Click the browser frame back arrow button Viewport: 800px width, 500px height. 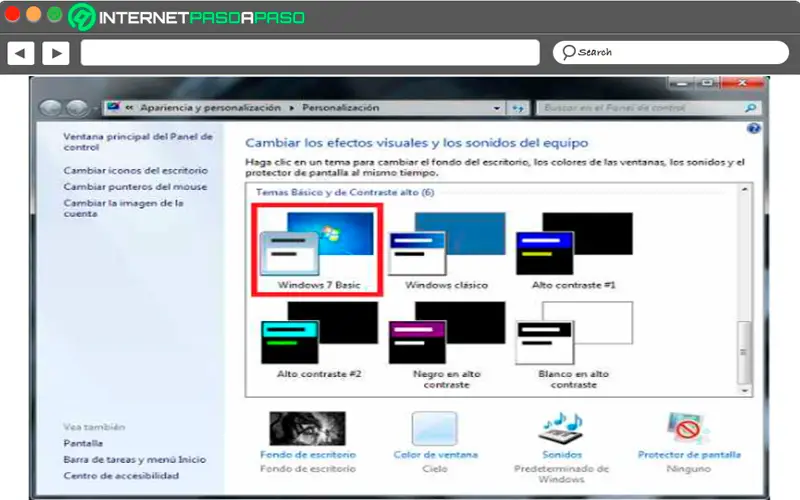pyautogui.click(x=21, y=53)
